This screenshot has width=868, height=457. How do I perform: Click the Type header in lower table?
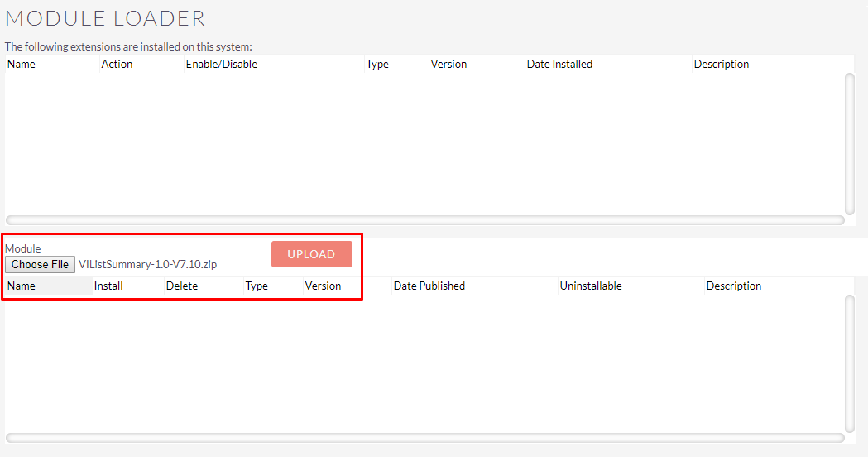(257, 286)
